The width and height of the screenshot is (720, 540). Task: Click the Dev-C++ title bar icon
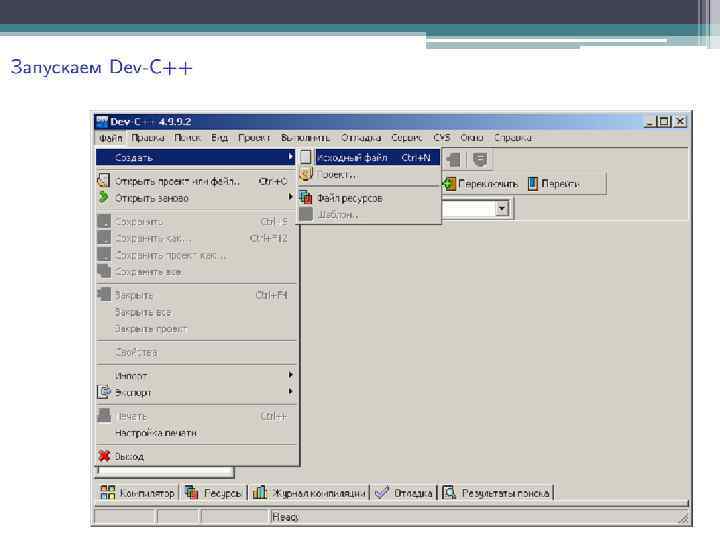tap(102, 121)
